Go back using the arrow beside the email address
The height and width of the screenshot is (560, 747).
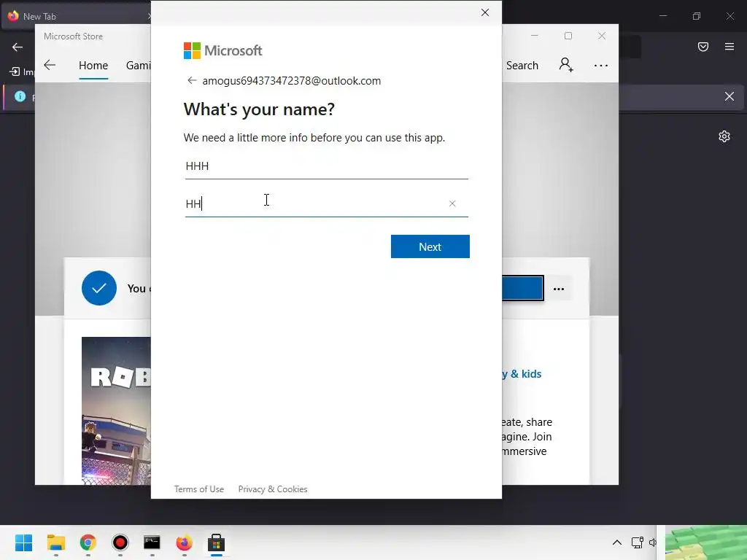pos(192,80)
